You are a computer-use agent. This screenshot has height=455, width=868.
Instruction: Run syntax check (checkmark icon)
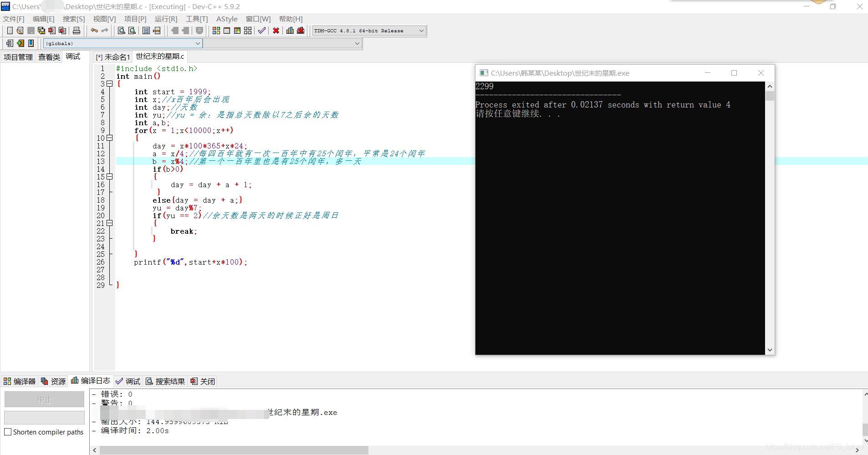(x=262, y=31)
